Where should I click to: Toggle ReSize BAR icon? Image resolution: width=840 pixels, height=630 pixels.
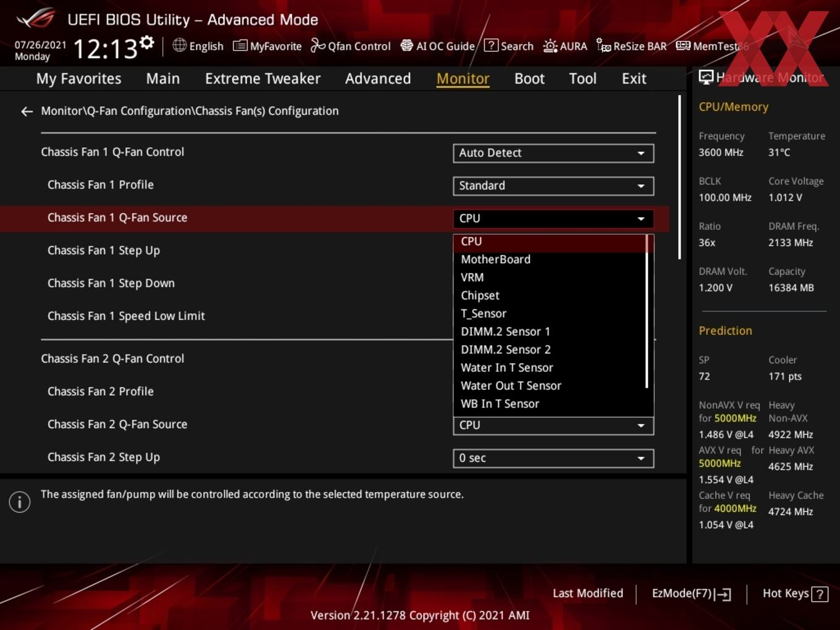(x=603, y=45)
